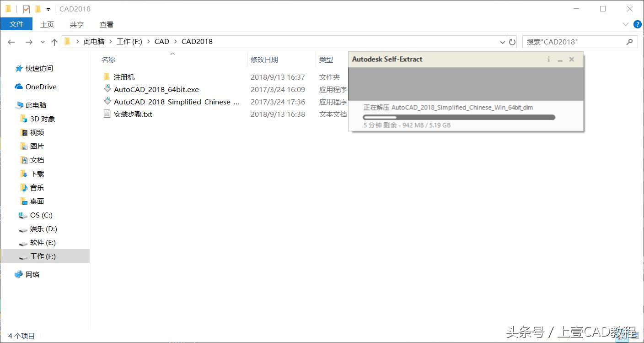Sort by the 名称 column header
Viewport: 644px width, 343px height.
click(x=108, y=60)
